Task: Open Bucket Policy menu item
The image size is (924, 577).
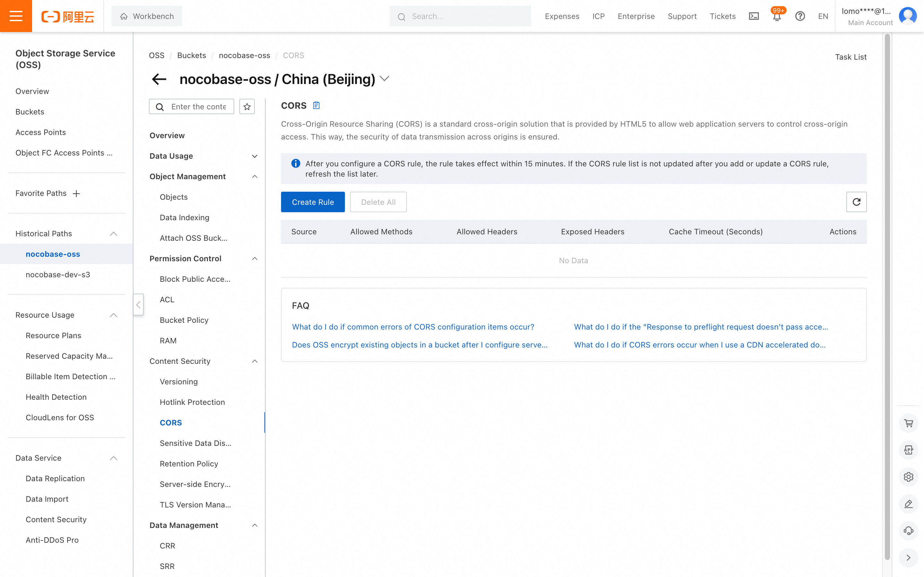Action: tap(184, 320)
